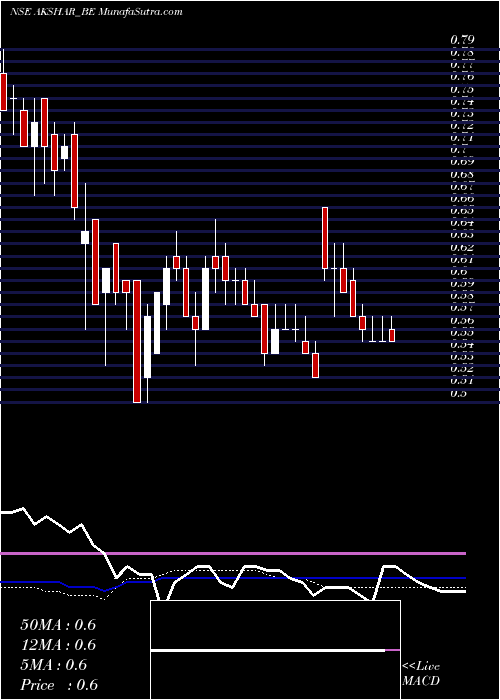The width and height of the screenshot is (500, 700).
Task: Click the white-bordered MACD inset panel
Action: coord(275,650)
